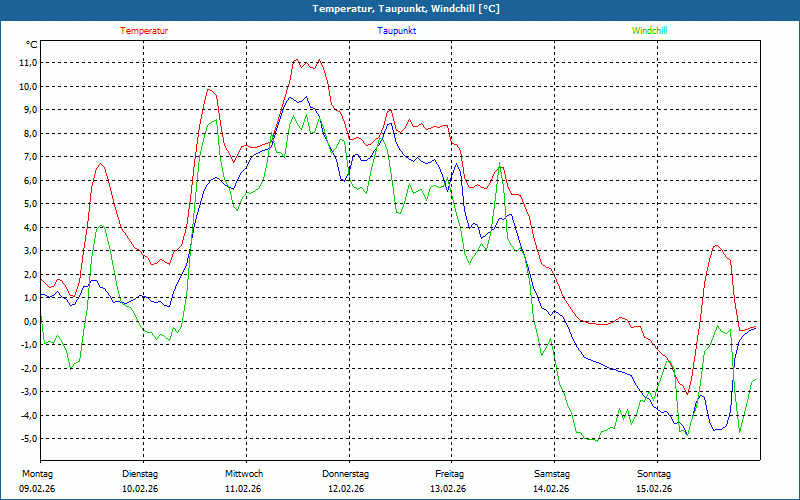Select the Sonntag day label

pos(653,473)
